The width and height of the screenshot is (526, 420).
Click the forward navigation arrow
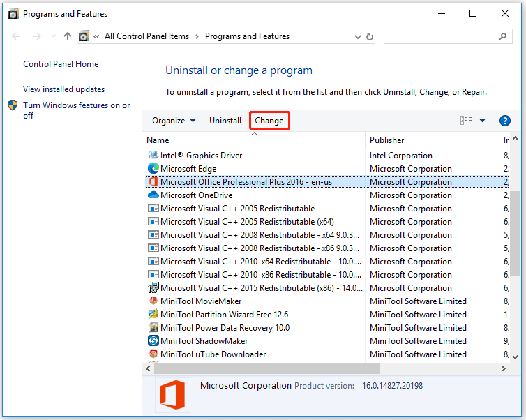coord(36,36)
